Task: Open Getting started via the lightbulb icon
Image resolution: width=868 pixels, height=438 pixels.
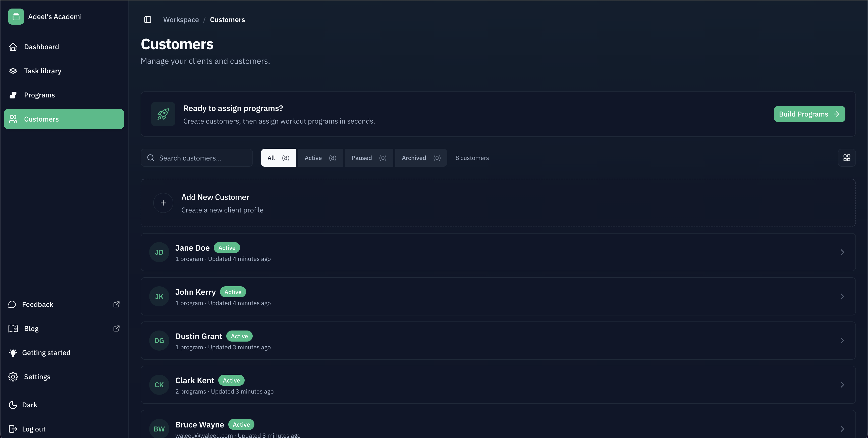Action: (x=13, y=352)
